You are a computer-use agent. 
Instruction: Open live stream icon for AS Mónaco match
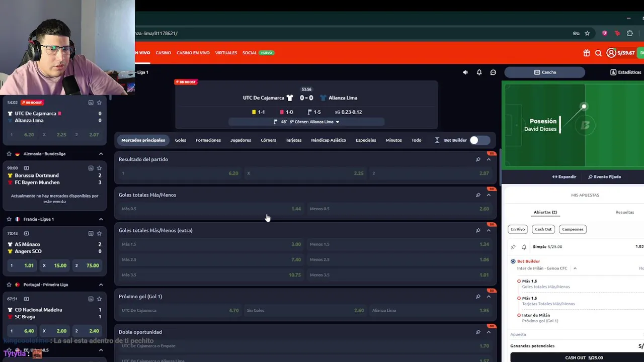pyautogui.click(x=26, y=233)
